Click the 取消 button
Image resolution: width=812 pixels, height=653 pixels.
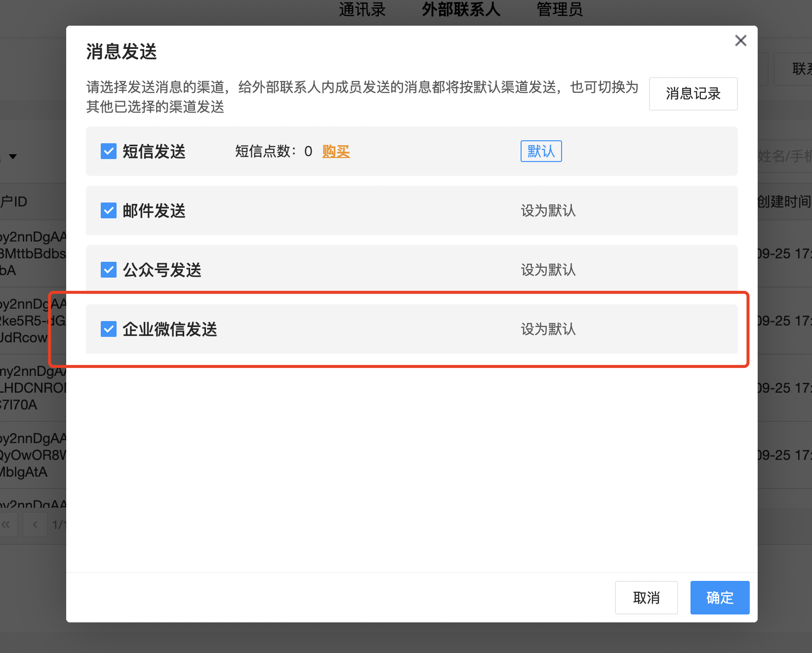tap(646, 598)
